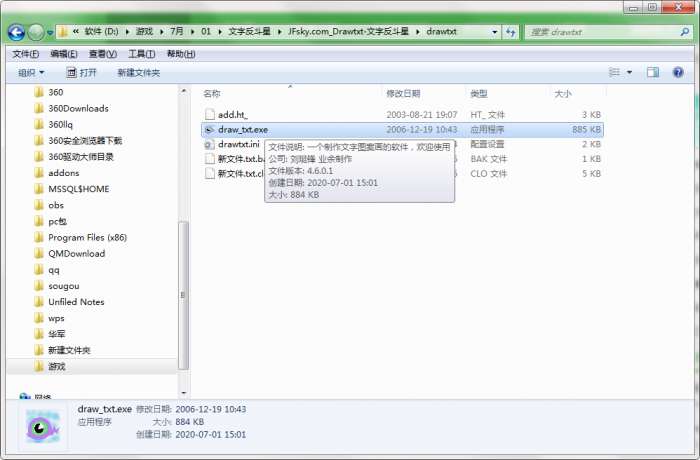Click the Back navigation arrow
Viewport: 700px width, 460px height.
pos(16,32)
